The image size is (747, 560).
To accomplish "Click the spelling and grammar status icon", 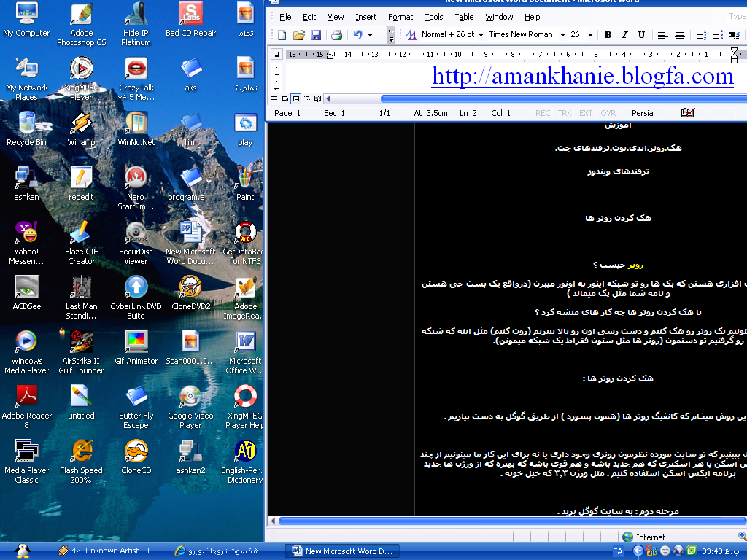I will (x=687, y=113).
